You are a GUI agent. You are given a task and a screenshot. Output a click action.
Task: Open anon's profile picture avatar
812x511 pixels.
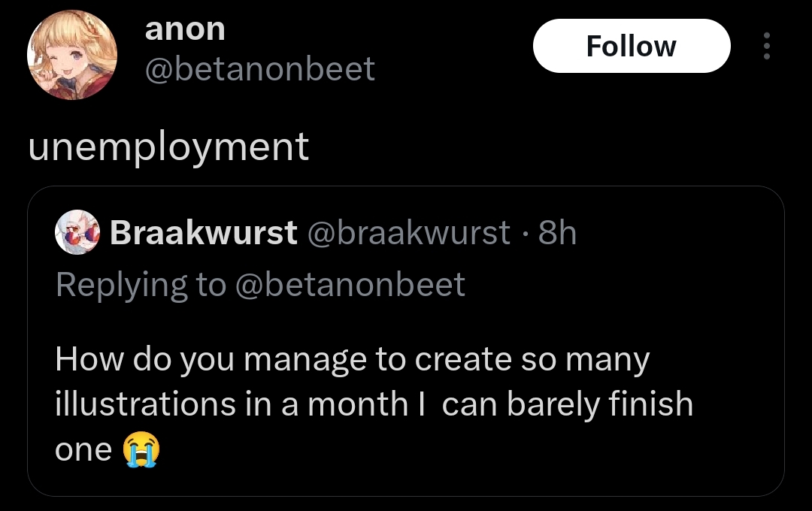(71, 56)
